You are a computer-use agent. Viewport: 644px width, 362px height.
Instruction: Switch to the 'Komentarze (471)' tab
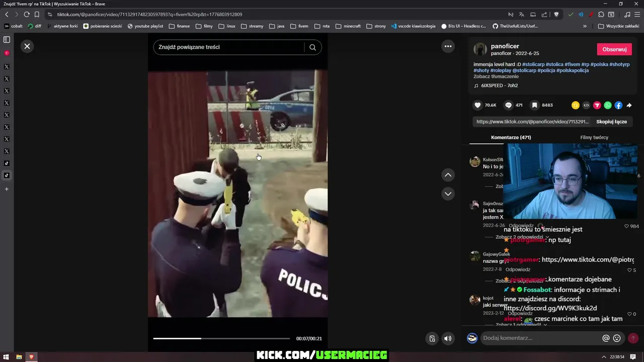coord(511,137)
